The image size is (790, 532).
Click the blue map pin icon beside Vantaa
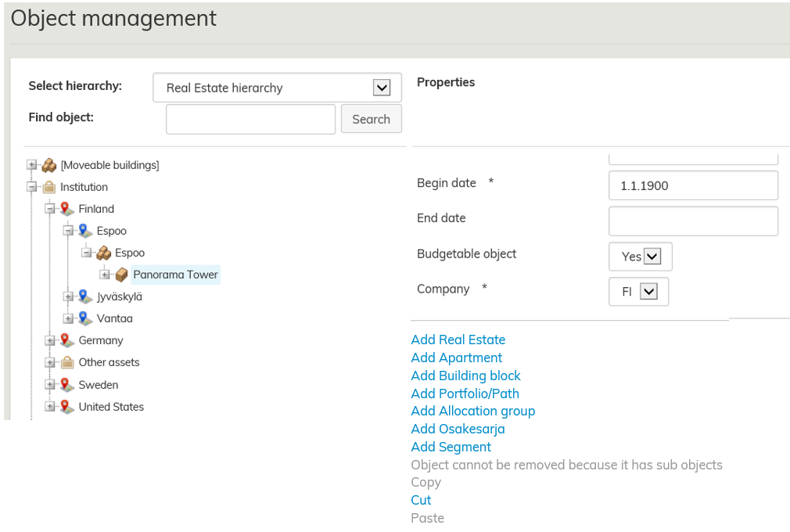pos(85,318)
